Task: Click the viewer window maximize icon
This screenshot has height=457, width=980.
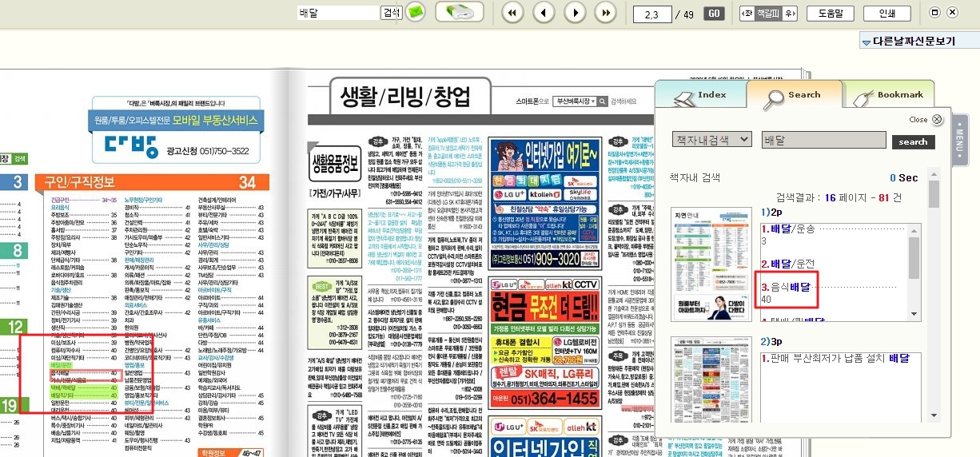Action: (x=936, y=12)
